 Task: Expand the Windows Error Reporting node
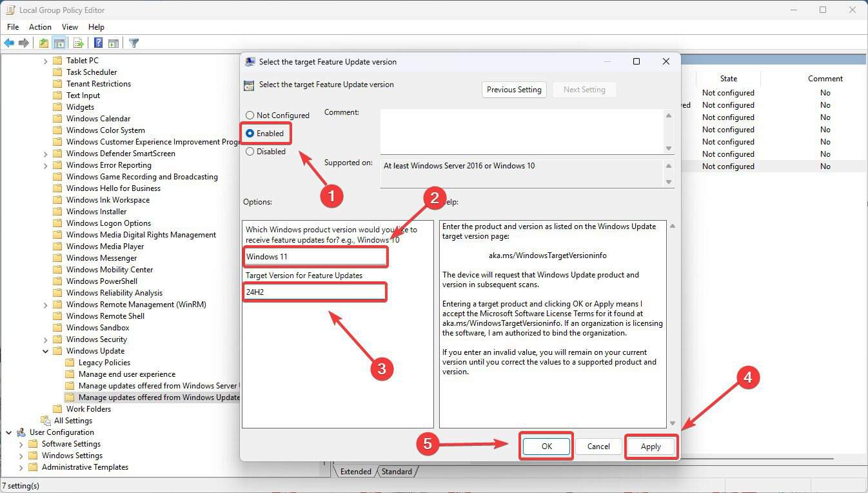(x=45, y=165)
